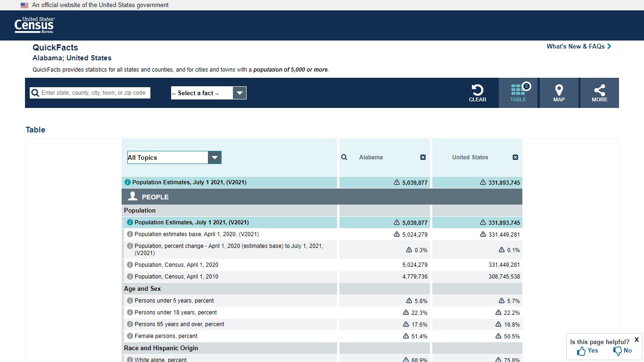The width and height of the screenshot is (644, 362).
Task: Click info icon for Persons under 5 years
Action: 130,301
